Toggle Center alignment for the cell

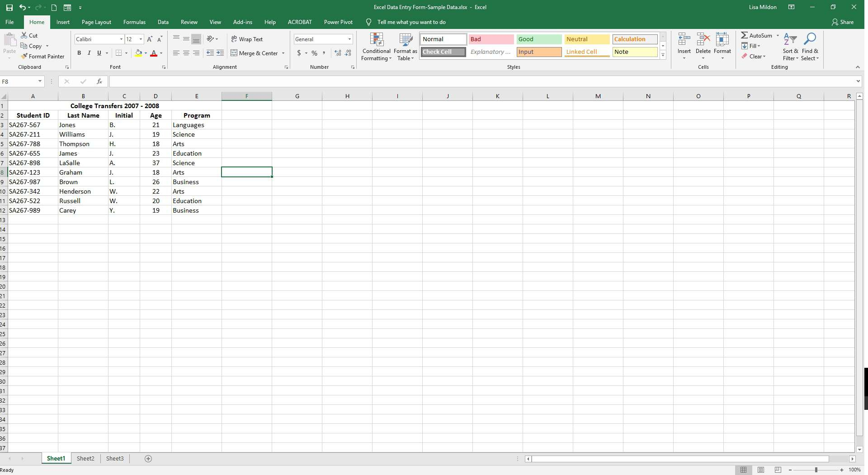click(x=186, y=53)
